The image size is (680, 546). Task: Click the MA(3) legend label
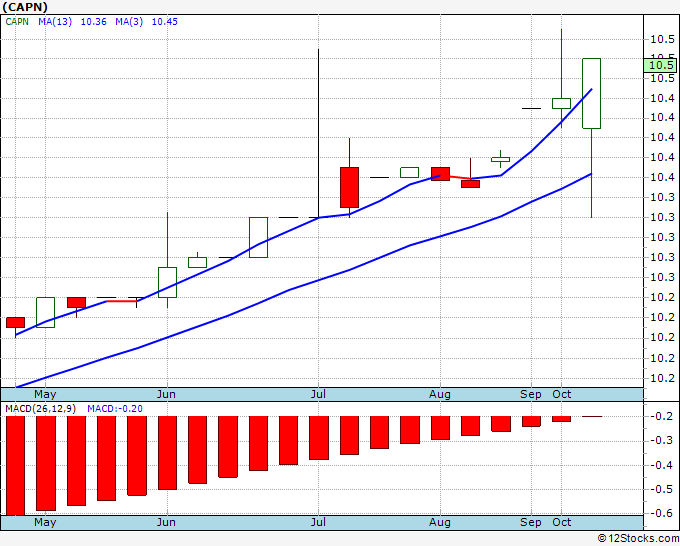pyautogui.click(x=129, y=22)
